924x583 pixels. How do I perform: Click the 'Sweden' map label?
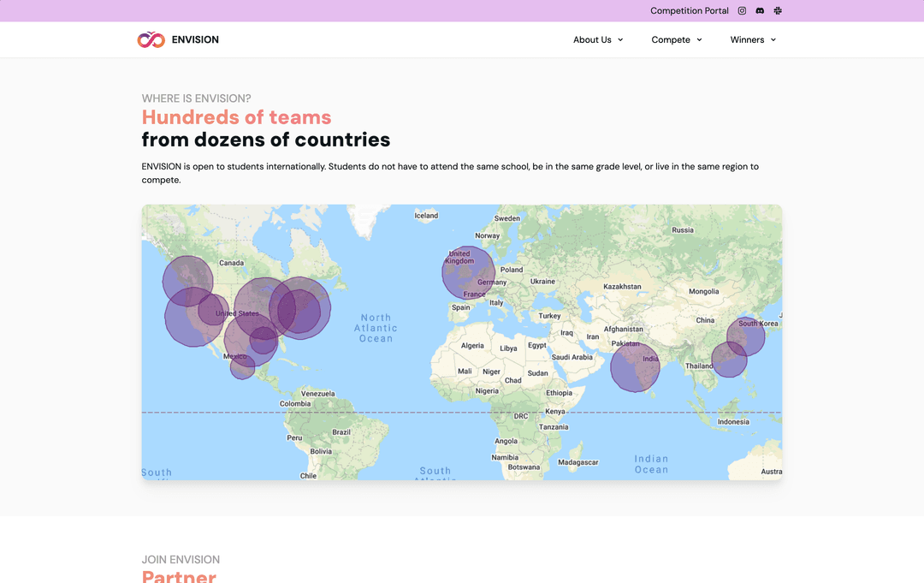pos(506,218)
